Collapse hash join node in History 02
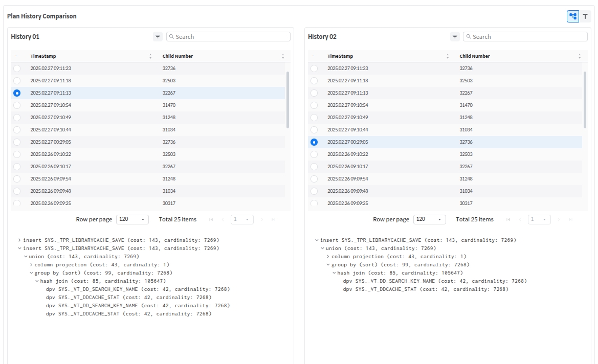The width and height of the screenshot is (598, 364). [x=334, y=273]
